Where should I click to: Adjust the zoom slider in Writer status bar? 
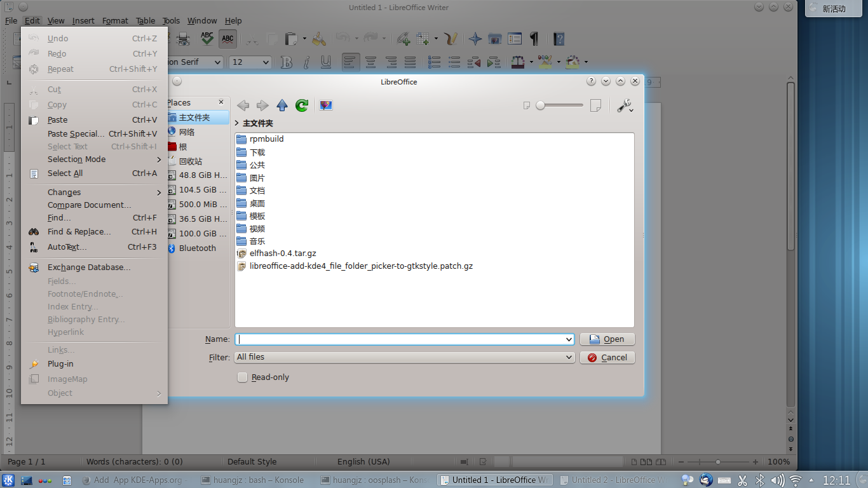point(719,462)
